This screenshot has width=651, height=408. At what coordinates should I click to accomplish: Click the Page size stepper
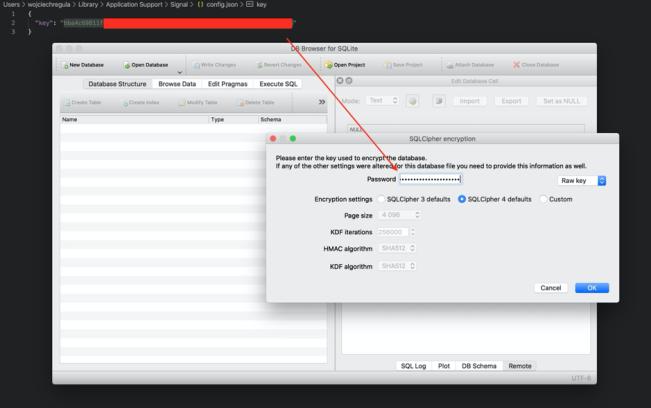[x=418, y=215]
